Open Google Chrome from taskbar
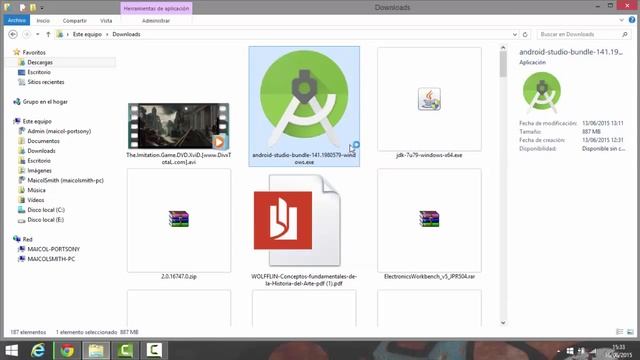Image resolution: width=640 pixels, height=360 pixels. (67, 351)
